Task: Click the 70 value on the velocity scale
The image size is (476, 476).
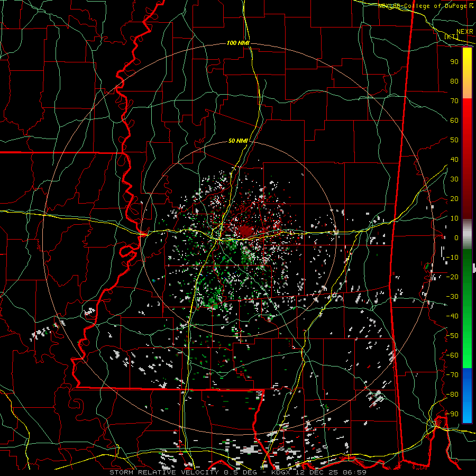Action: (454, 101)
